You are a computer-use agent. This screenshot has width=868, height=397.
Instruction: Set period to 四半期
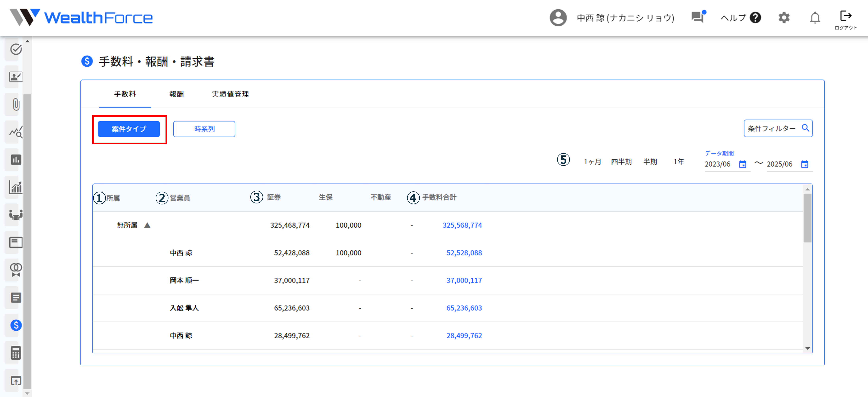click(x=621, y=162)
